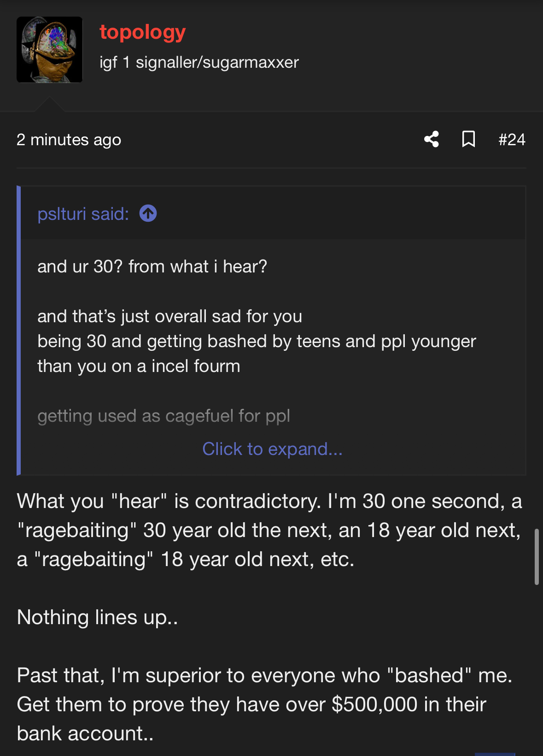This screenshot has height=756, width=543.
Task: Click the up-arrow icon beside pslturi said
Action: [148, 213]
